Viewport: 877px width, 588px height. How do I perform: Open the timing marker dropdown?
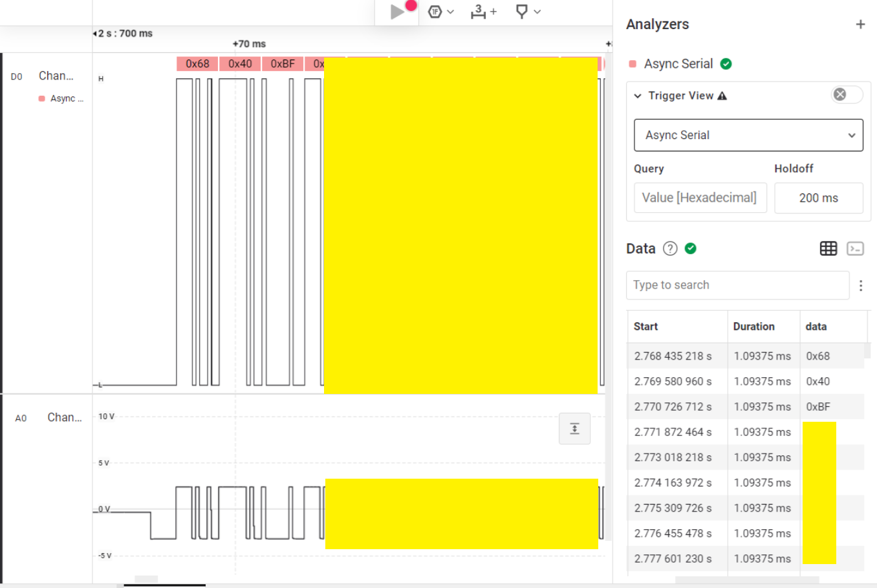[527, 12]
